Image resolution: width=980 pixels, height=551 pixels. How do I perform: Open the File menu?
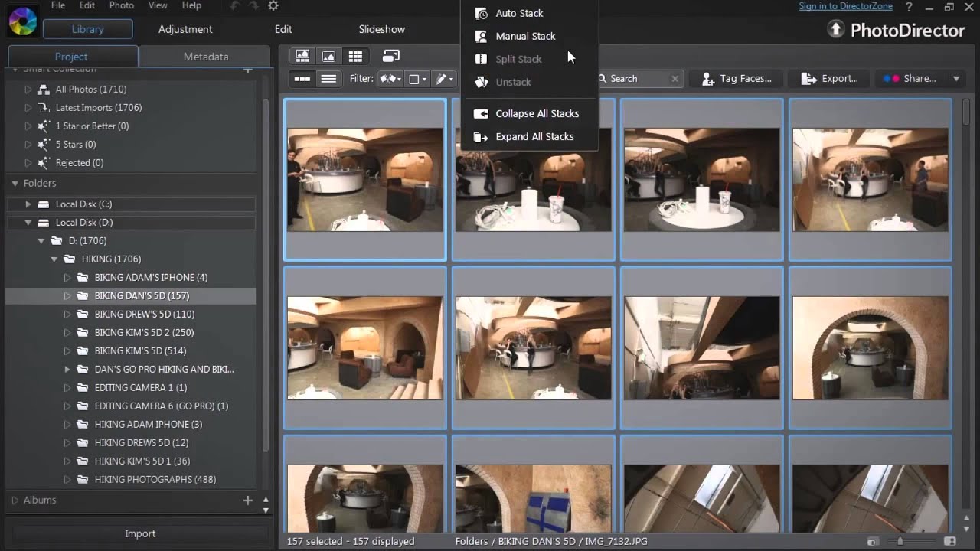point(58,5)
